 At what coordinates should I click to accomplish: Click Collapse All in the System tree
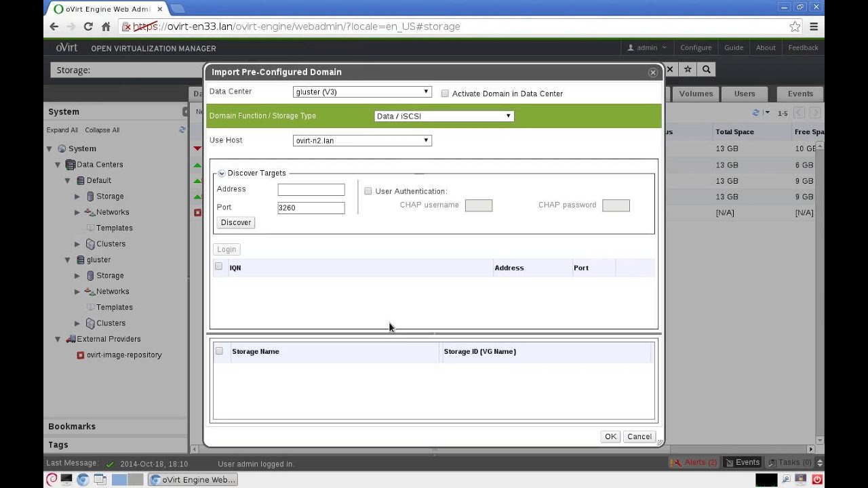click(102, 130)
